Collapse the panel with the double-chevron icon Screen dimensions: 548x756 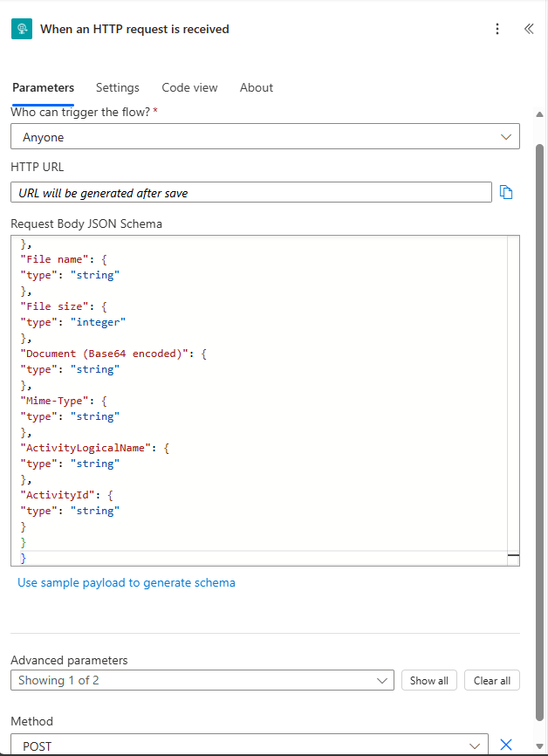(x=528, y=29)
